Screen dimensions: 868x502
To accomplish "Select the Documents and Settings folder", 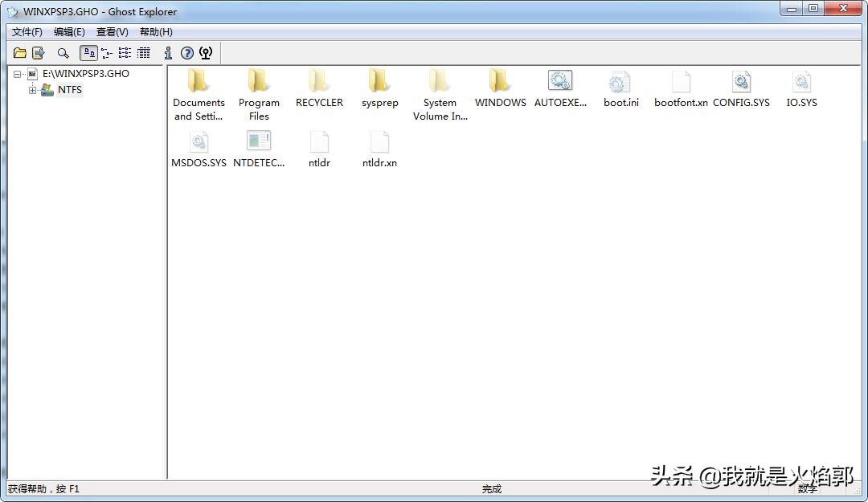I will pos(199,95).
